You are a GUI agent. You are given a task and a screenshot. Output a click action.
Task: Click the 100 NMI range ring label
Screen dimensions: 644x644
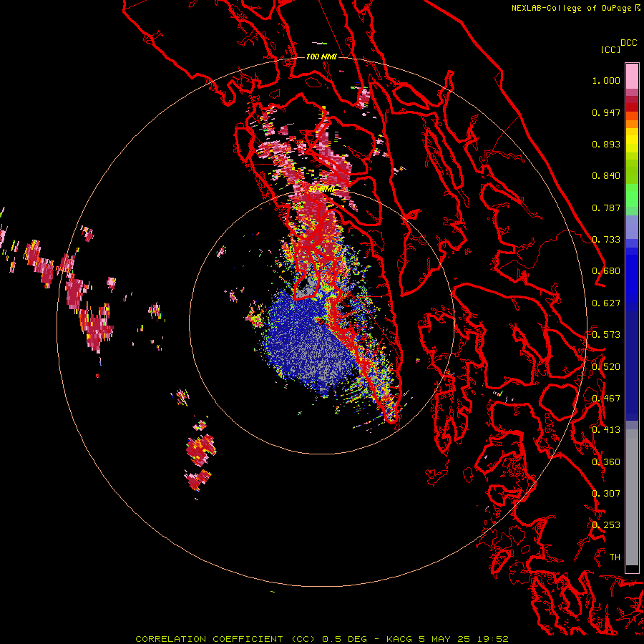(321, 57)
